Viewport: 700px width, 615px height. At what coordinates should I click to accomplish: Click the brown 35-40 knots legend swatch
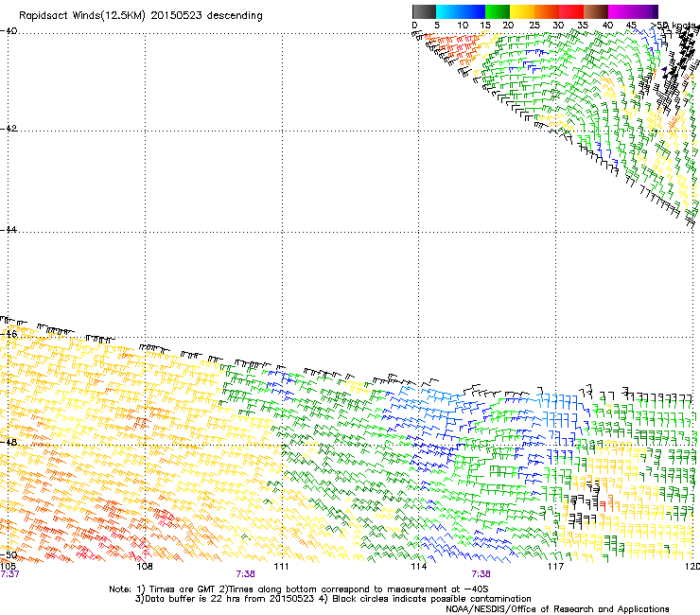tap(596, 11)
